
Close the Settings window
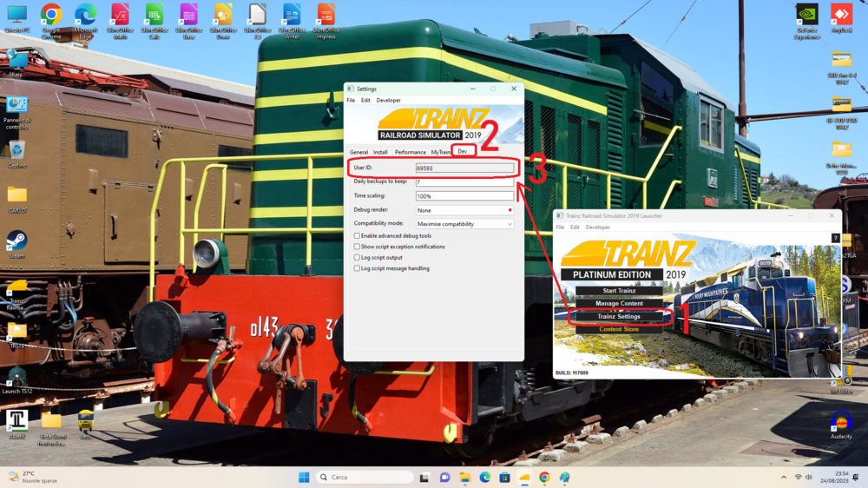pos(514,89)
